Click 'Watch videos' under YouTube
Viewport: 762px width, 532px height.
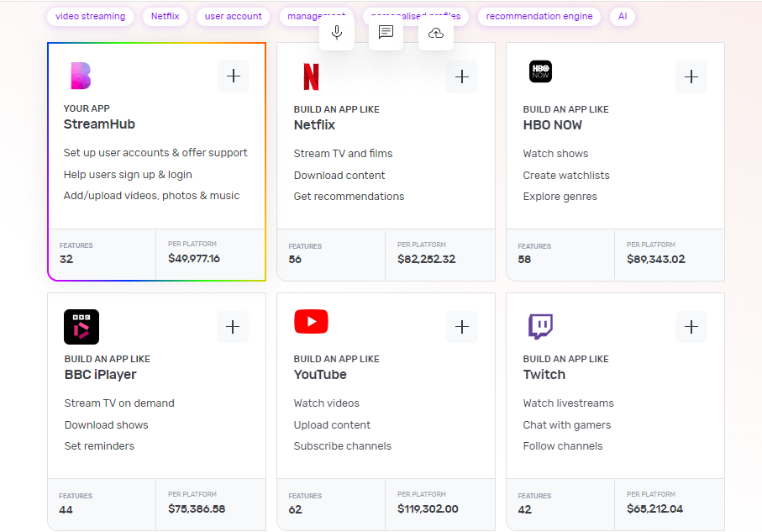tap(327, 403)
